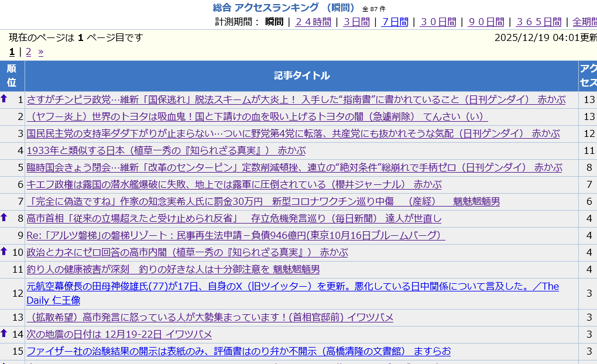The width and height of the screenshot is (597, 364).
Task: Open the 次の地震の日付は 12月19-22日 article
Action: point(119,334)
